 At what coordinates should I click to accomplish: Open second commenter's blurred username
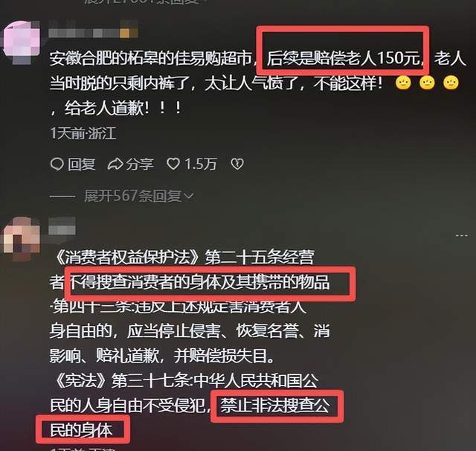[62, 227]
